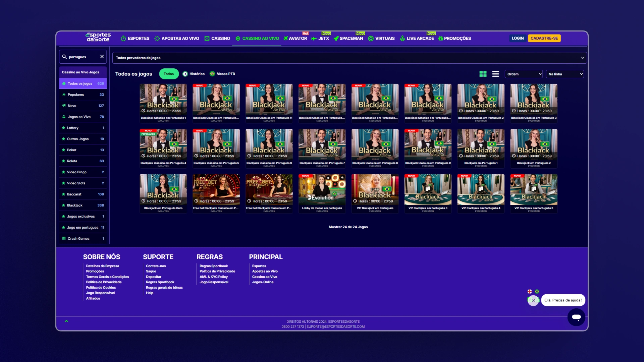Clear the search field with X
This screenshot has width=644, height=362.
click(x=102, y=57)
